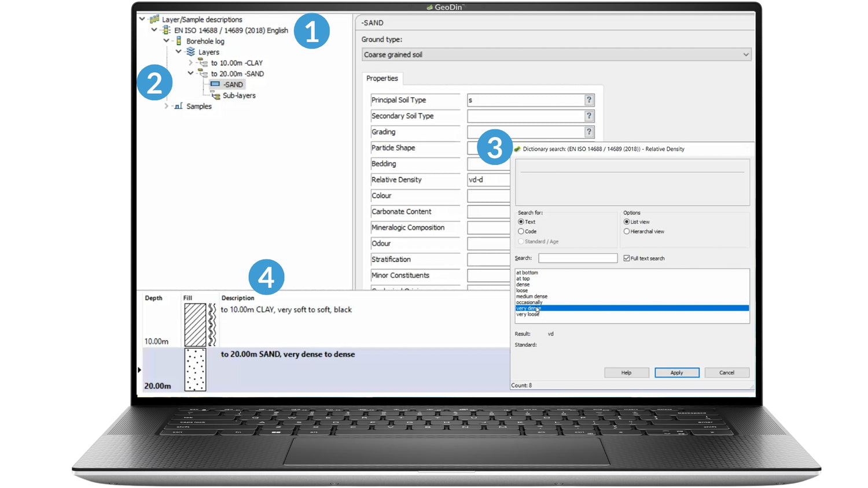
Task: Expand the to 10.00m -CLAY layer
Action: click(190, 63)
